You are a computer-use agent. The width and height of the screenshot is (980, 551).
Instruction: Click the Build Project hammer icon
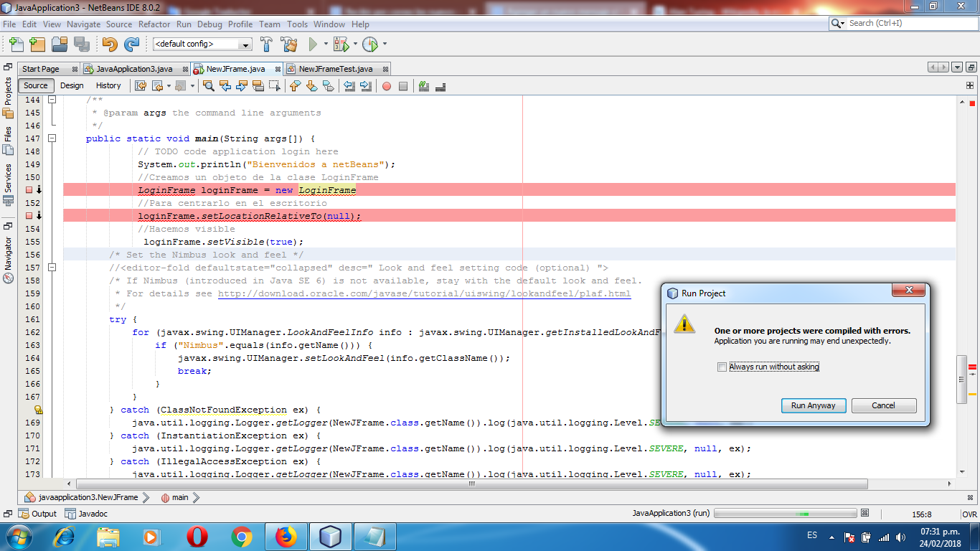pos(266,44)
